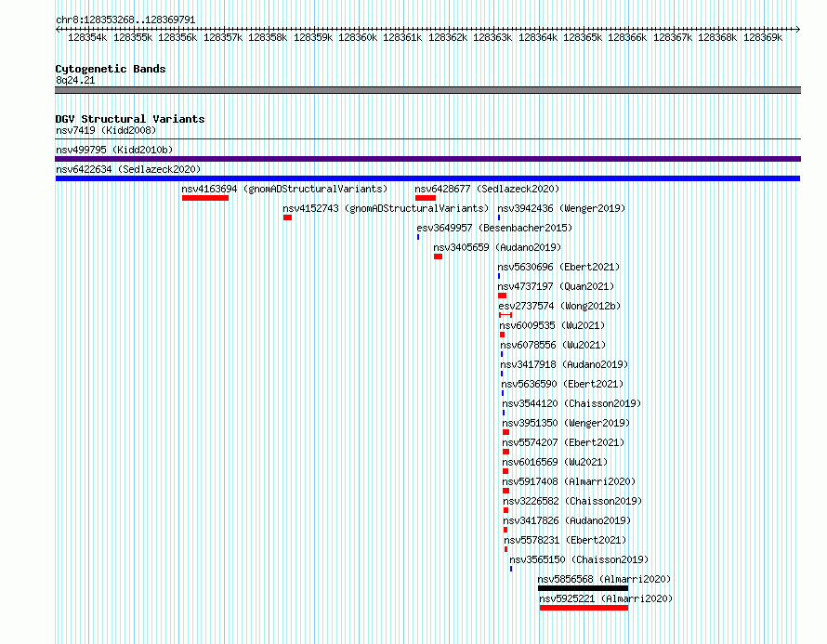Open nsv5578231 (Ebert2021) label
Image resolution: width=827 pixels, height=644 pixels.
[565, 540]
